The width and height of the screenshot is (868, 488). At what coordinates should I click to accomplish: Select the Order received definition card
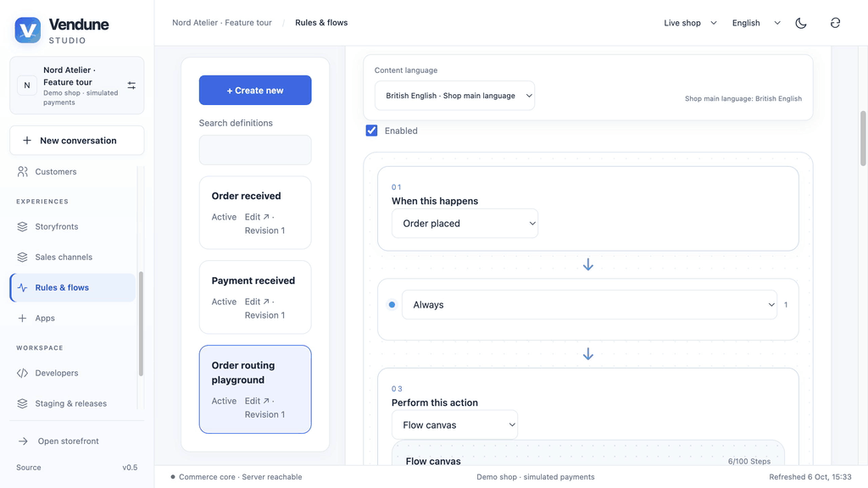255,213
